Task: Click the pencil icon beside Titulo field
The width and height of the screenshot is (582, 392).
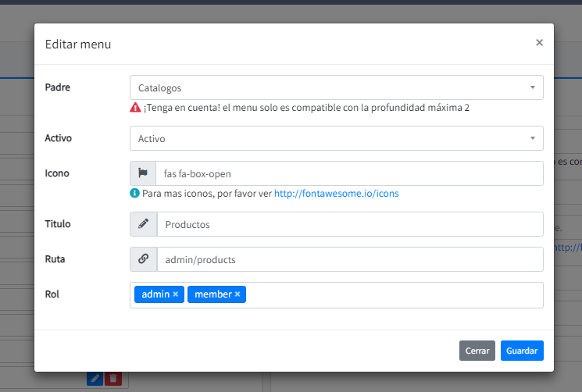Action: tap(143, 224)
